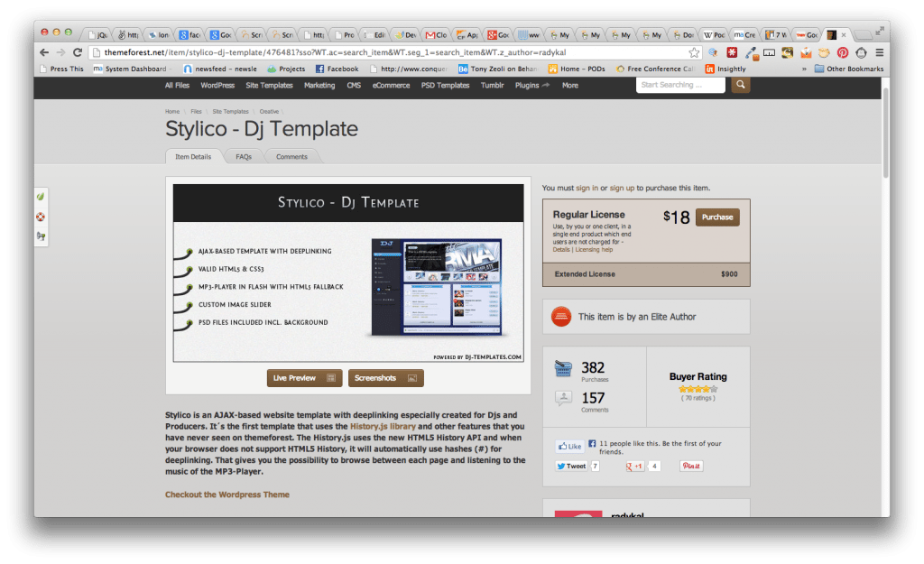The height and width of the screenshot is (564, 924).
Task: Click the lifebuoy icon in side widget
Action: click(41, 217)
